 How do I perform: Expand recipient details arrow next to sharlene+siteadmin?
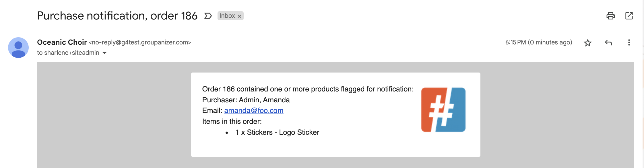click(x=104, y=53)
